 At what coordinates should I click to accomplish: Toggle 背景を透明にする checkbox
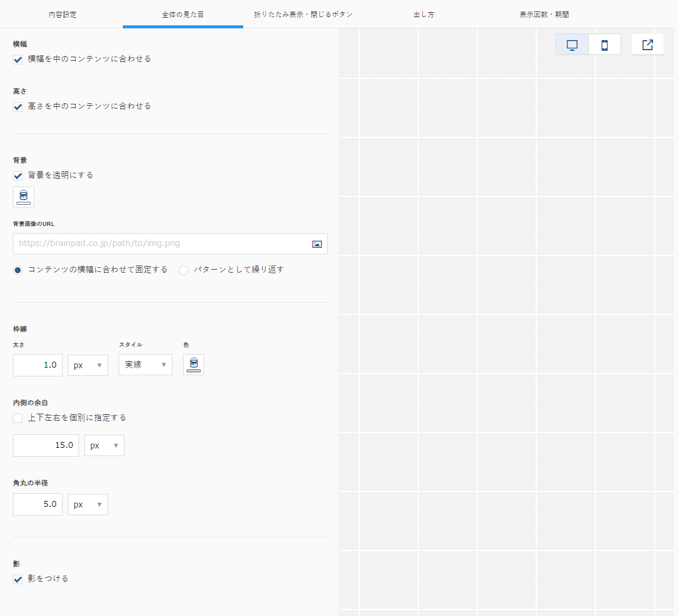[x=18, y=176]
